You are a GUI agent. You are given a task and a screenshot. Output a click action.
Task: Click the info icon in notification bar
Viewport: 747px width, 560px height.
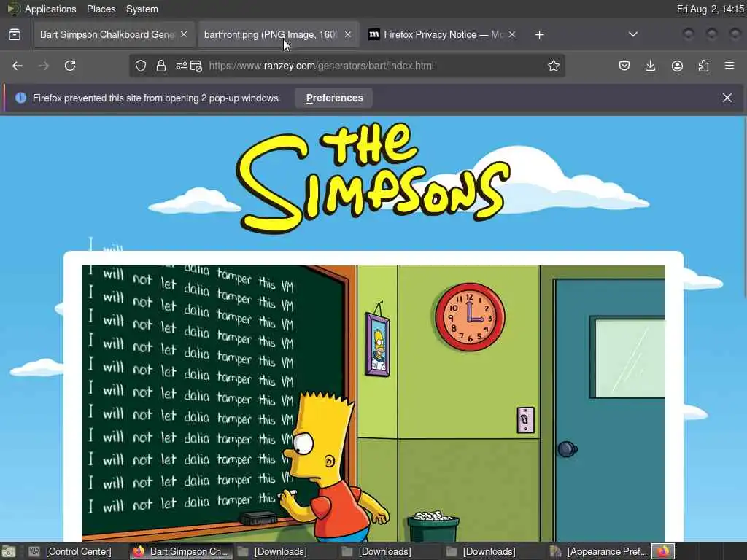click(20, 98)
